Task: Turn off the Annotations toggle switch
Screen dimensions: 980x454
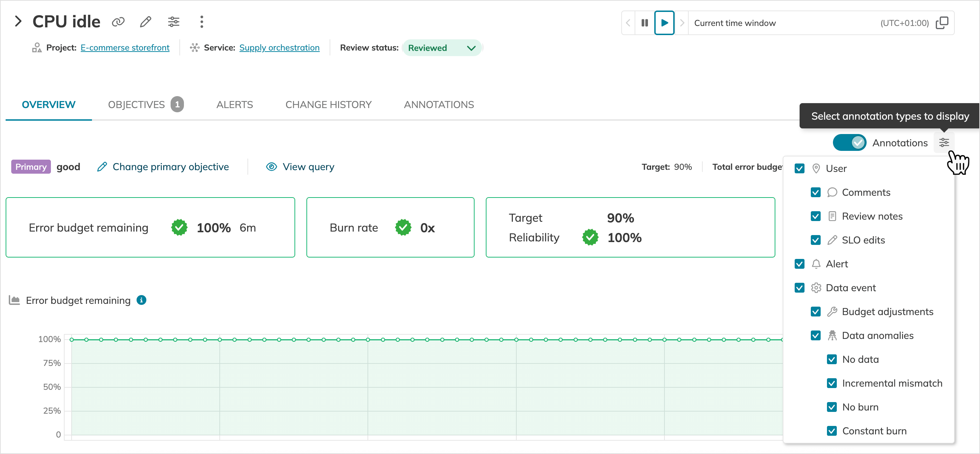Action: 849,142
